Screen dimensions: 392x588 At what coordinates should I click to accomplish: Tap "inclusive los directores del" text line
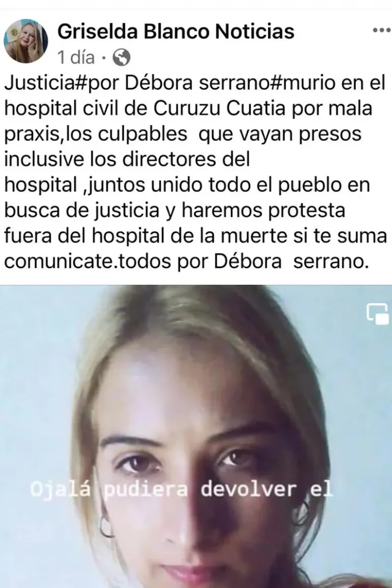(x=127, y=159)
